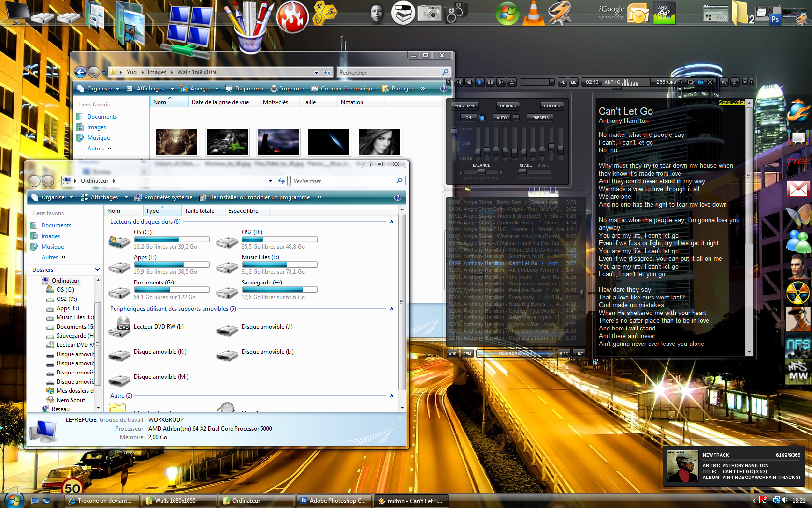
Task: Launch VLC from the top dock
Action: [x=533, y=13]
